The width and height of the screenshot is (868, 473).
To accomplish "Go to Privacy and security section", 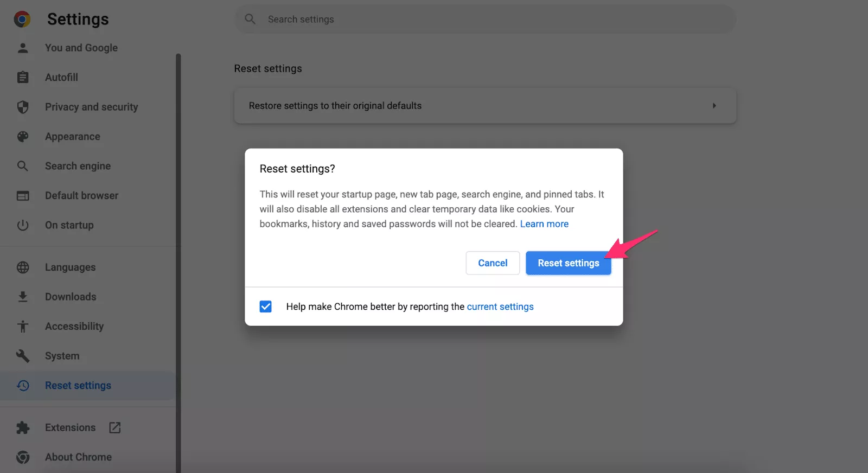I will [x=91, y=107].
